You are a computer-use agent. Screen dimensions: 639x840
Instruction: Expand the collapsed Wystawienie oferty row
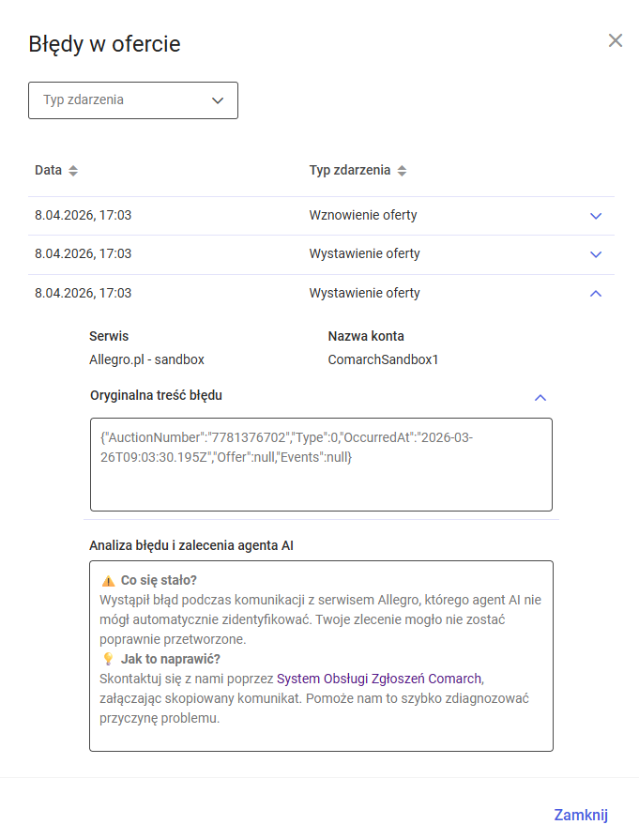595,254
